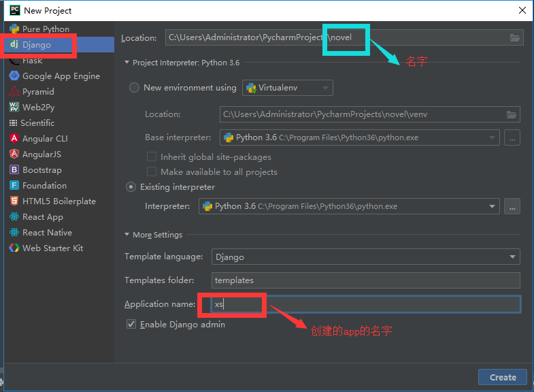Click the Foundation F icon

pos(14,185)
